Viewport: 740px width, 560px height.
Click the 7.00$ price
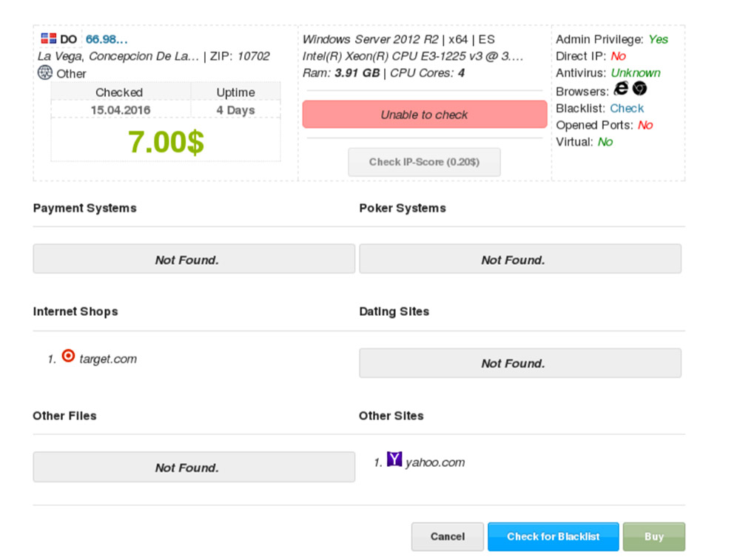tap(166, 141)
